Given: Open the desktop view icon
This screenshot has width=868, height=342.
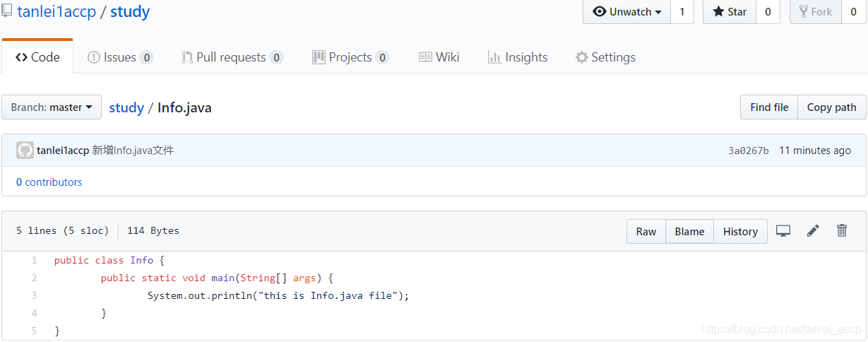Looking at the screenshot, I should point(783,231).
